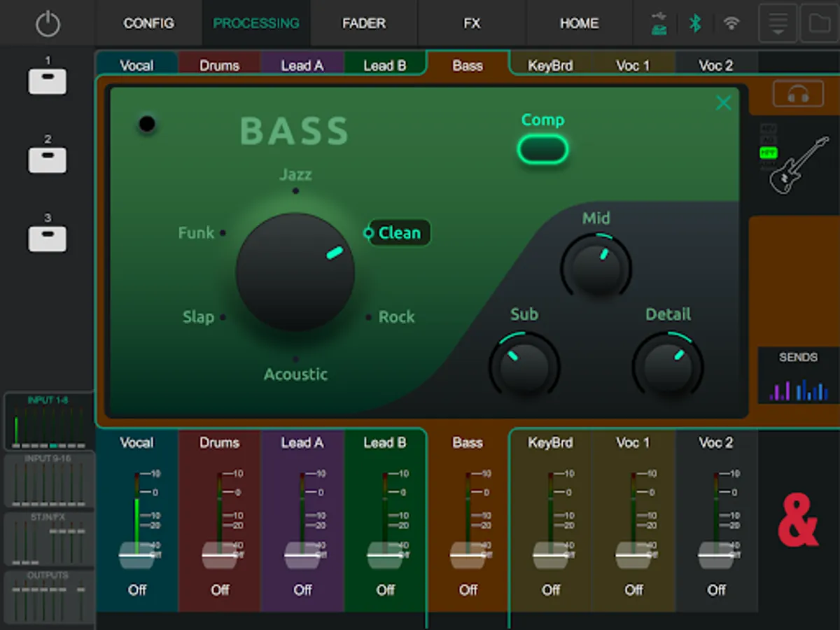Select the Rock bass mode
Screen dimensions: 840x630
(396, 317)
